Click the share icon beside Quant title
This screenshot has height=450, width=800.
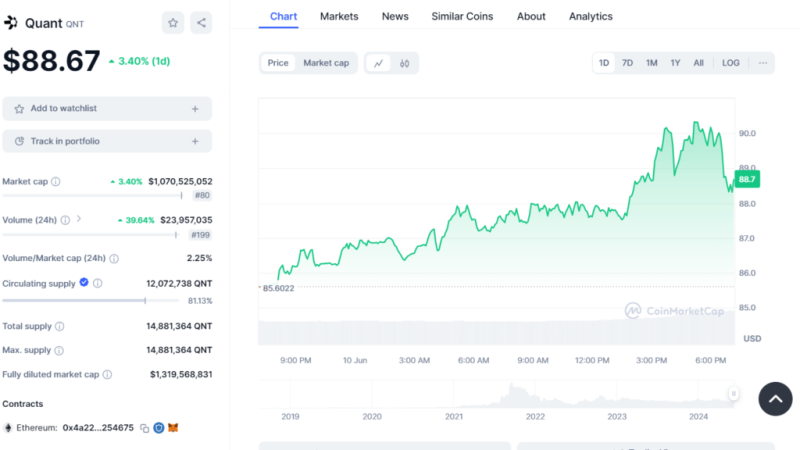(x=201, y=23)
